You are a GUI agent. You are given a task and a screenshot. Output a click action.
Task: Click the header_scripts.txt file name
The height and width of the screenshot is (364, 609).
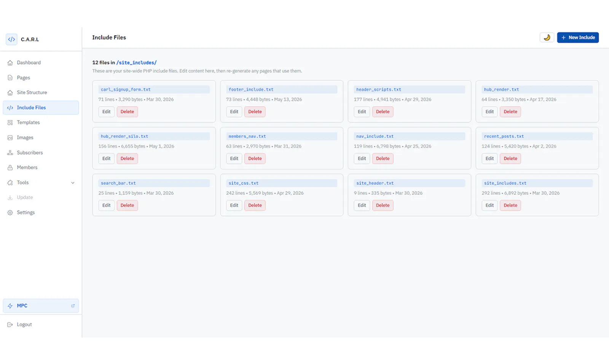[x=379, y=90]
